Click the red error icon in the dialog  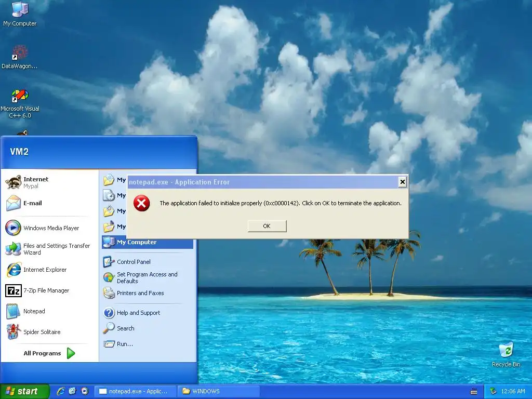point(141,203)
